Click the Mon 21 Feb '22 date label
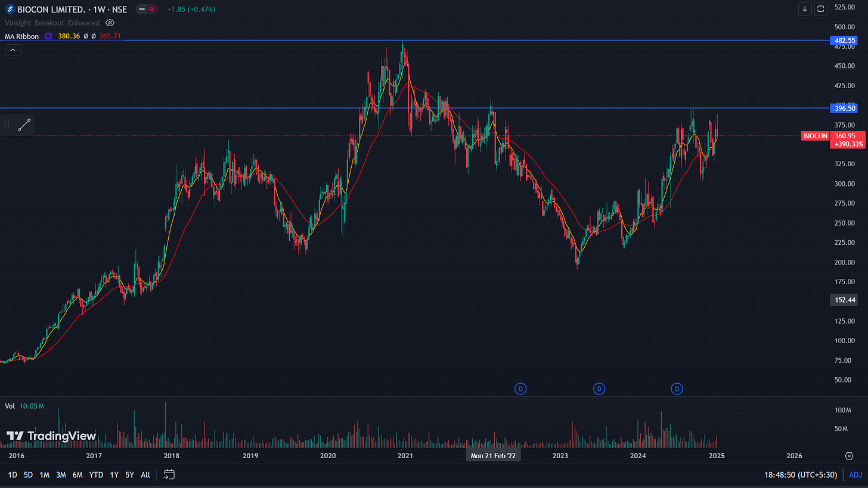This screenshot has width=868, height=488. pyautogui.click(x=493, y=456)
